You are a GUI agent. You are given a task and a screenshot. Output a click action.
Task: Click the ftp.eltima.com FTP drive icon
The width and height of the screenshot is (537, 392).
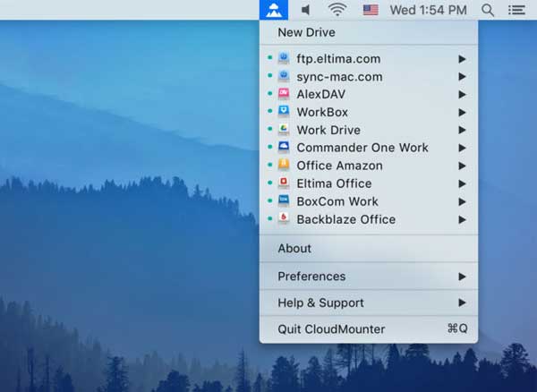(x=284, y=58)
